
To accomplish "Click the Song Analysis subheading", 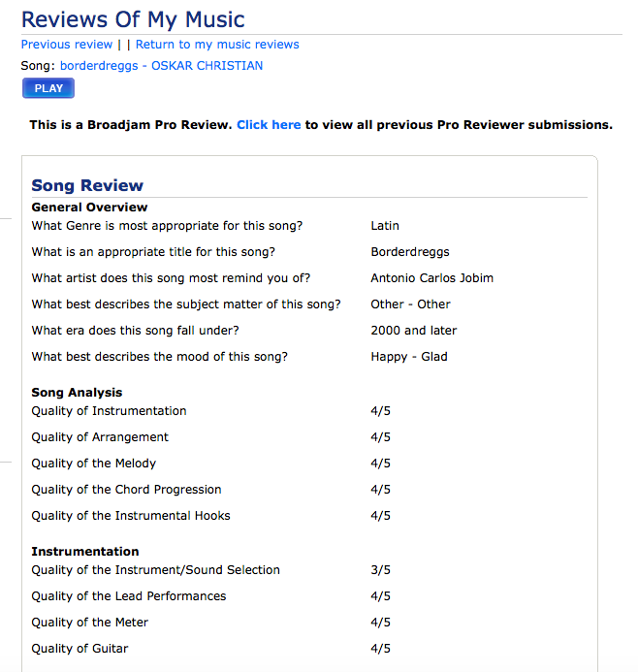I will pos(77,393).
